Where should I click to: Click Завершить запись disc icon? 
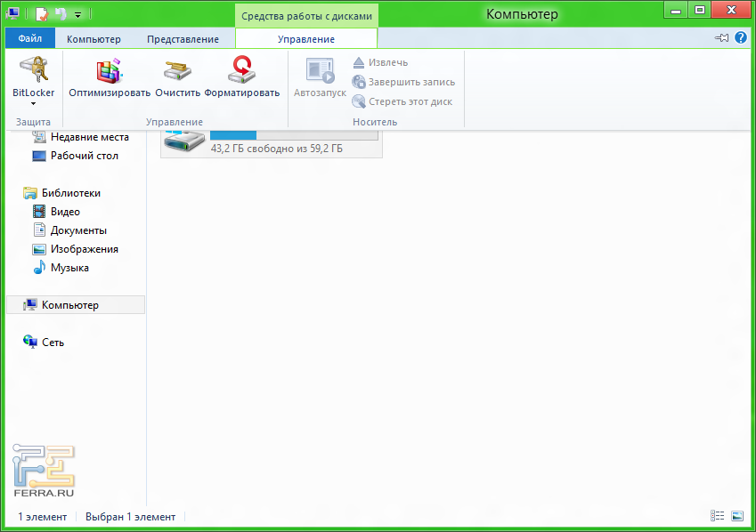359,82
